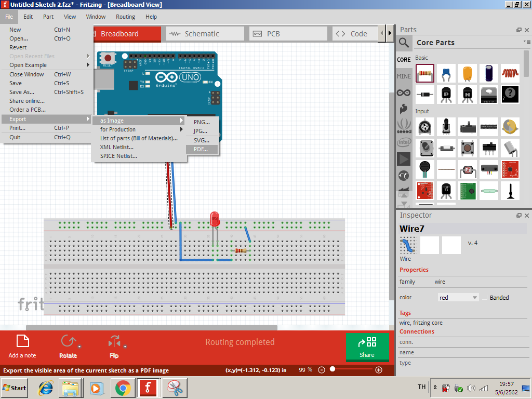Open the Routing menu
This screenshot has height=399, width=532.
point(125,17)
